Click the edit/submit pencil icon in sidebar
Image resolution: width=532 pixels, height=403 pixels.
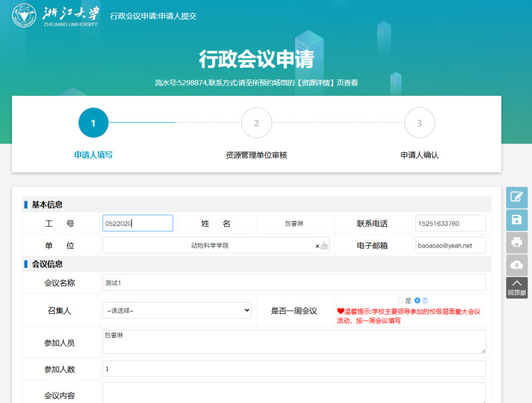(x=517, y=198)
